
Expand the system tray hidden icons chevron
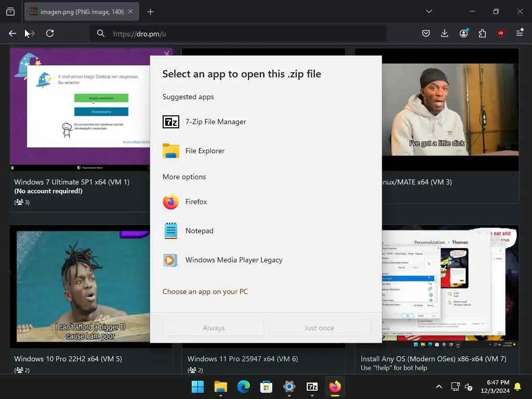coord(438,387)
